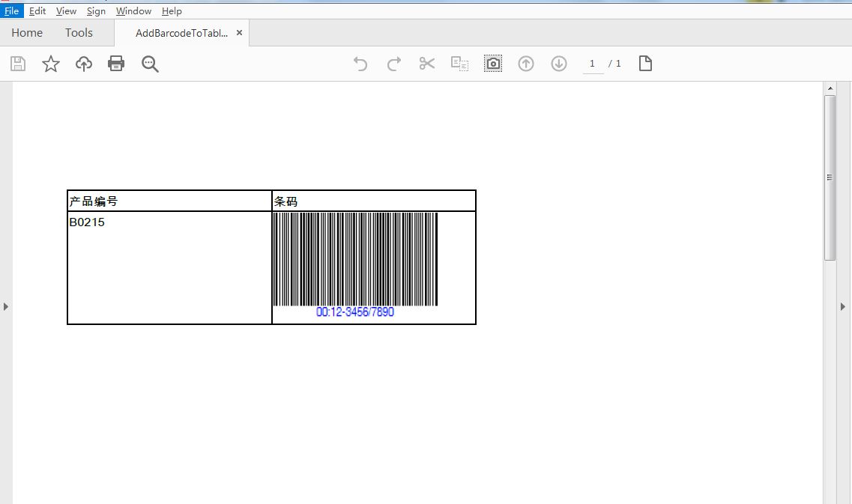
Task: Expand the left navigation pane
Action: coord(6,307)
